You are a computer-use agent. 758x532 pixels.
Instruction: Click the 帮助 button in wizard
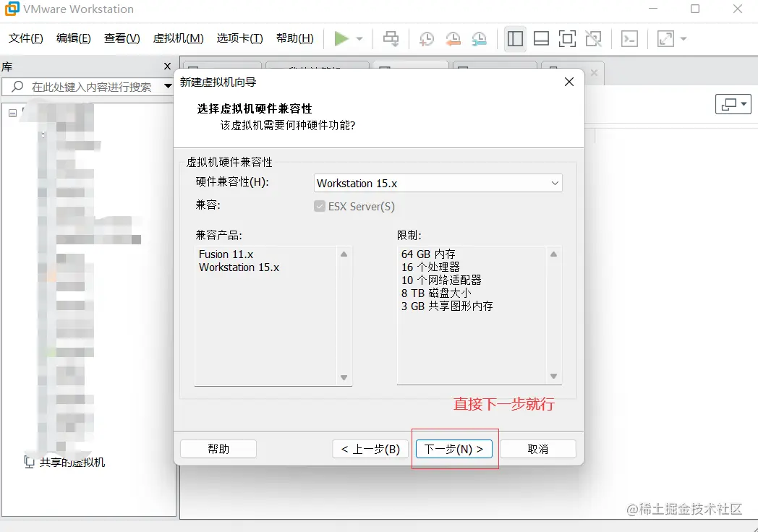[x=218, y=449]
